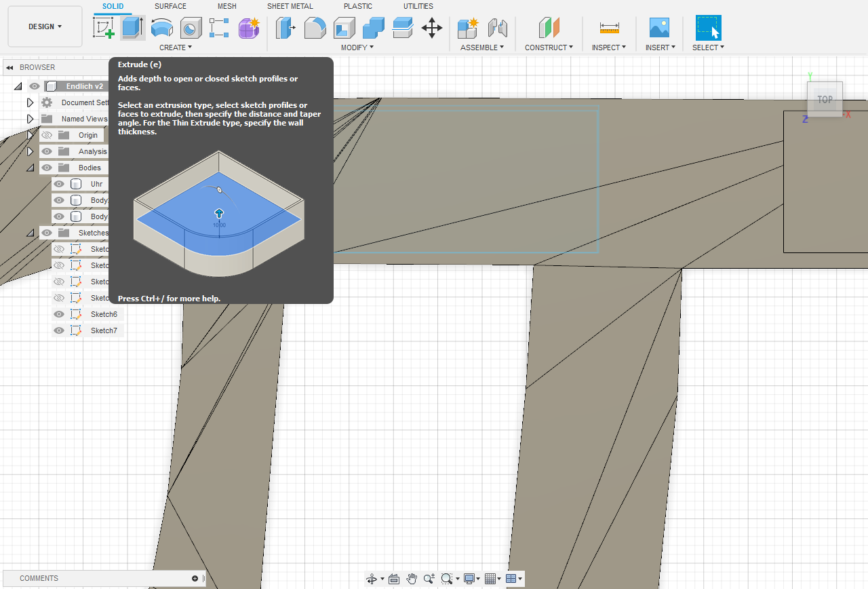The image size is (868, 589).
Task: Hide the Uhr body
Action: point(59,184)
